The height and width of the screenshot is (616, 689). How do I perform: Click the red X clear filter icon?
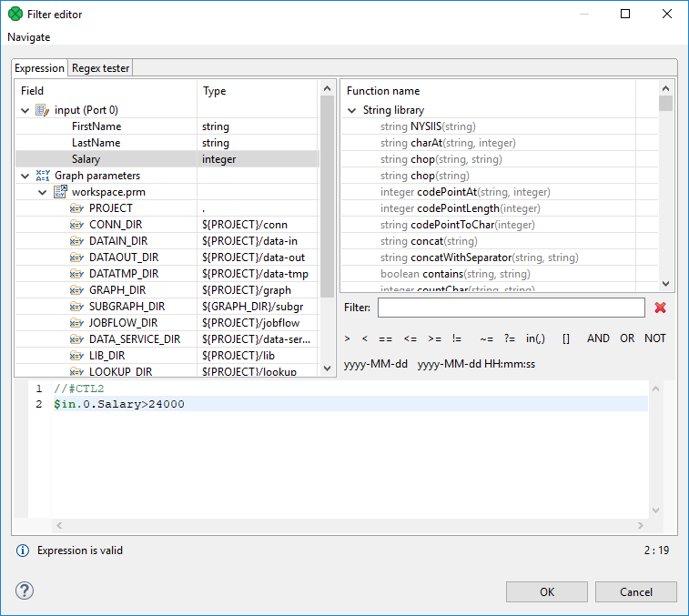click(x=660, y=308)
